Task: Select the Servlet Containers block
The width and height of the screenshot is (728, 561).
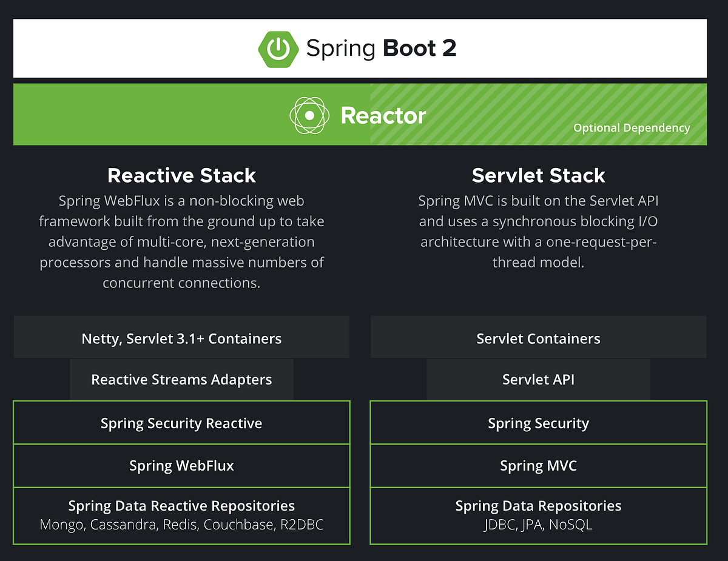Action: pos(538,338)
